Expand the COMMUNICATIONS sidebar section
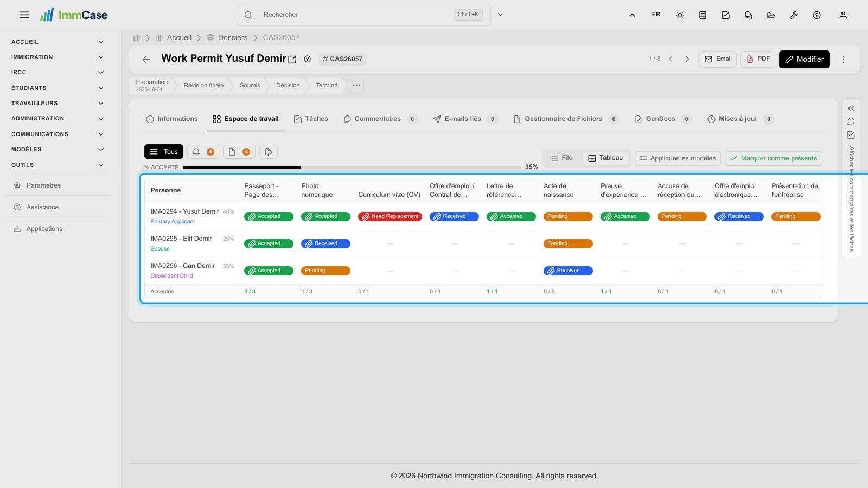The width and height of the screenshot is (868, 488). point(58,134)
